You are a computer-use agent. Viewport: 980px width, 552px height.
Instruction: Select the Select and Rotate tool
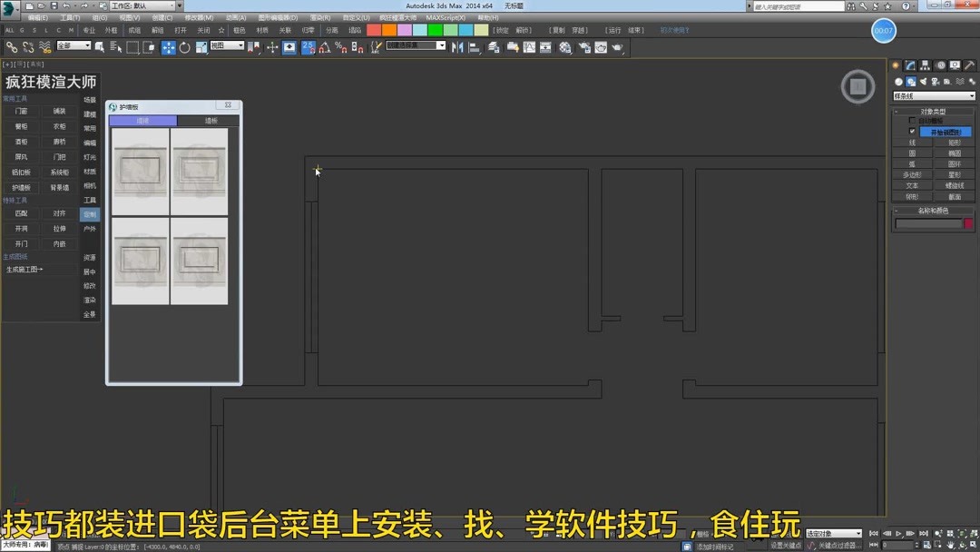point(185,46)
